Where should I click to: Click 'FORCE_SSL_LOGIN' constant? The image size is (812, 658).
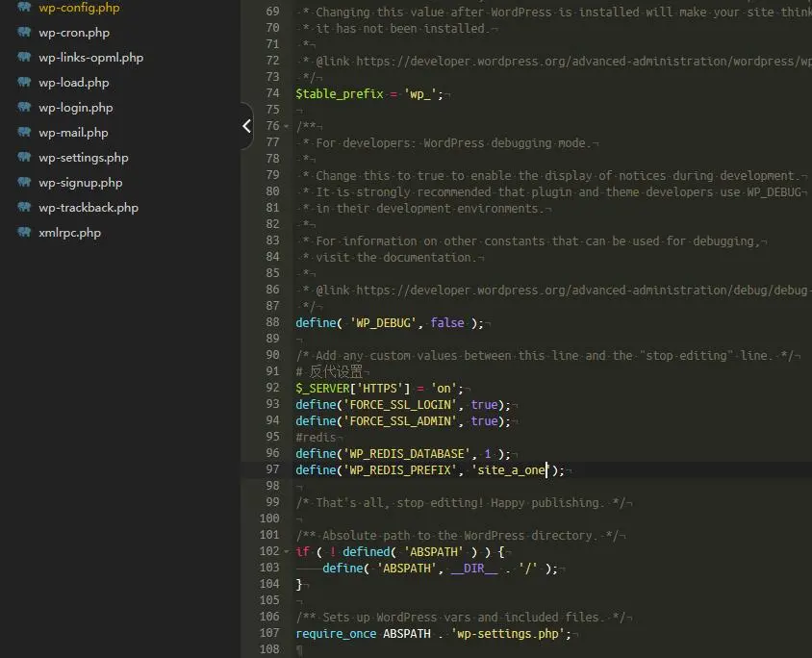(400, 405)
